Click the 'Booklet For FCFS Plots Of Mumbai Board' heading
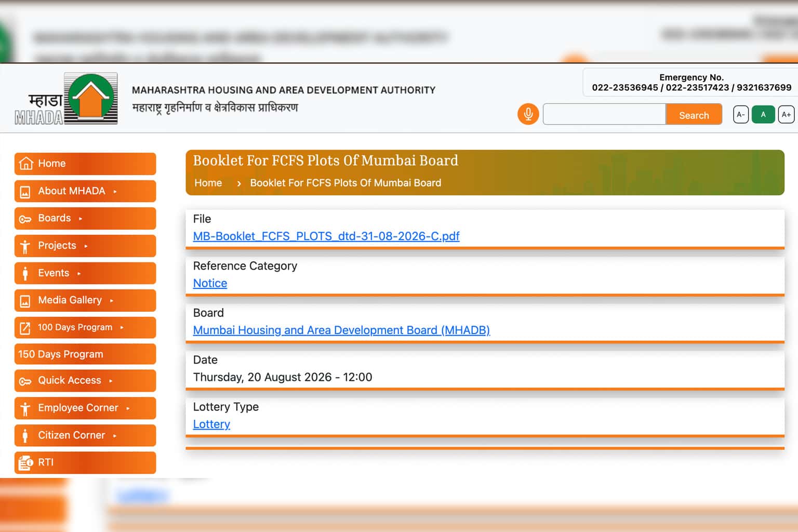Image resolution: width=798 pixels, height=532 pixels. 326,161
